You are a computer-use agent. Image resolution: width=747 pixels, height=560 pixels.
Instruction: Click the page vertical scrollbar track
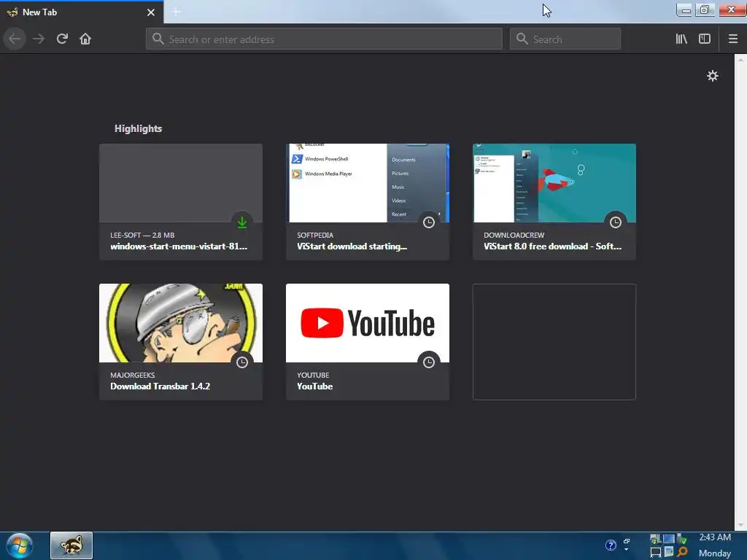coord(740,292)
